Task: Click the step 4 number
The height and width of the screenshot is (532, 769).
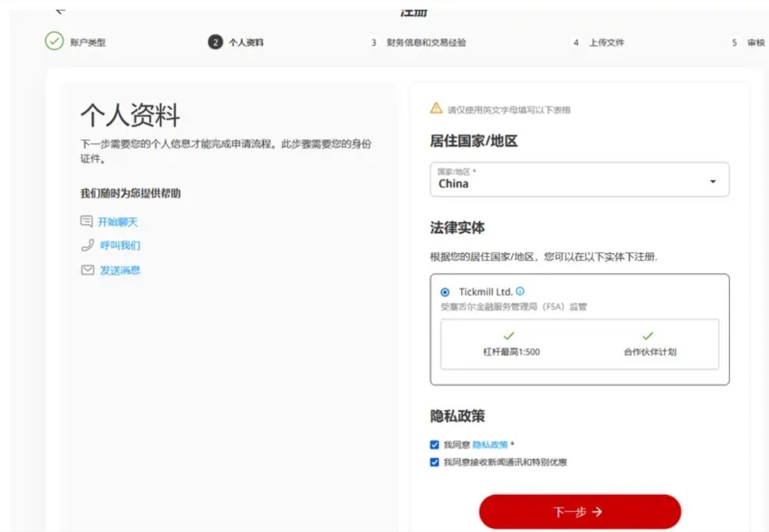Action: [576, 42]
